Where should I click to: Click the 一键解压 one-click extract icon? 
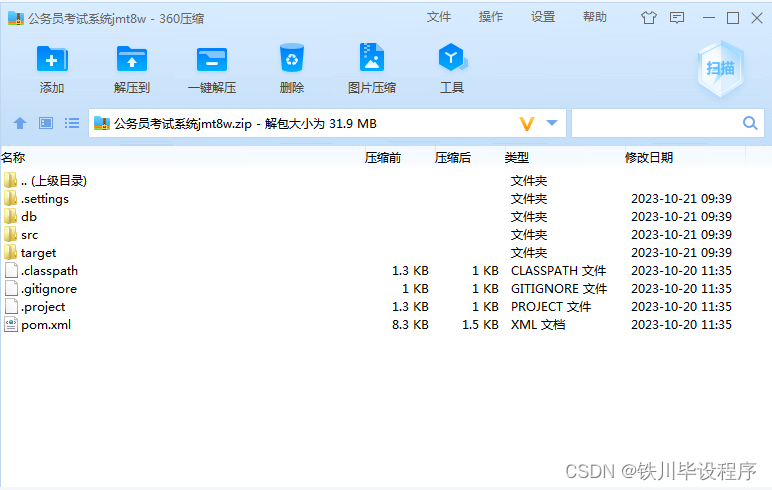pos(212,60)
